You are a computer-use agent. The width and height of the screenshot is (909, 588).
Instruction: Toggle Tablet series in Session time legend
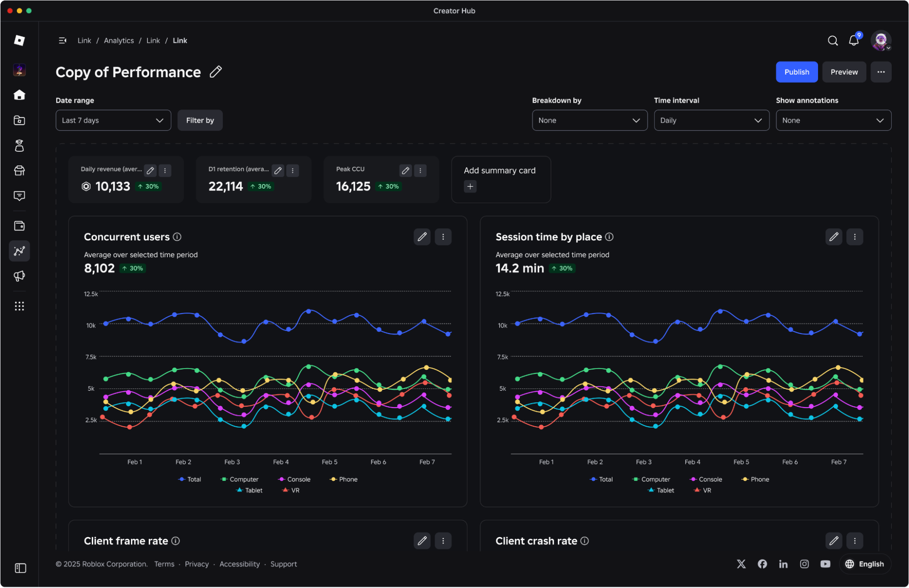[660, 490]
